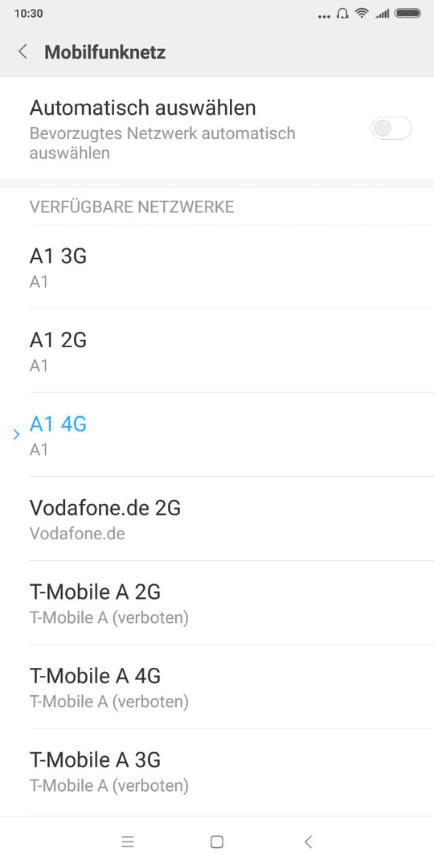Tap the Wi-Fi status bar icon
The width and height of the screenshot is (434, 868).
coord(362,14)
